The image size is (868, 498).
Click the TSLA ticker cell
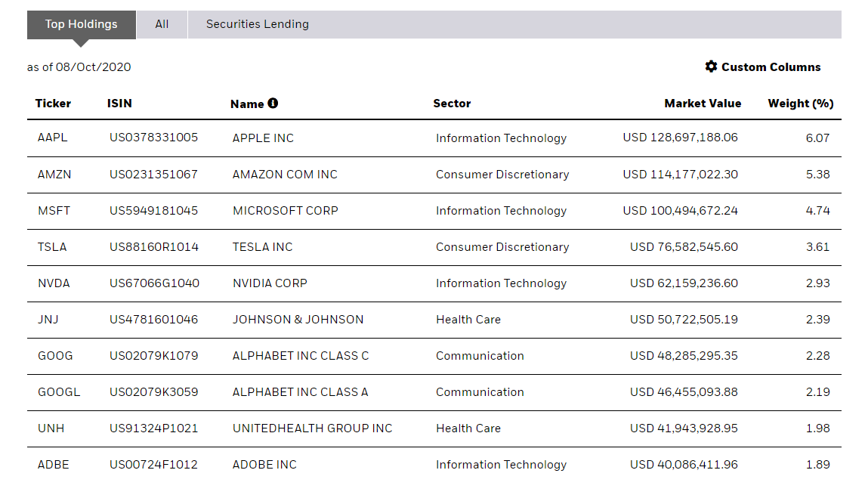[x=52, y=247]
